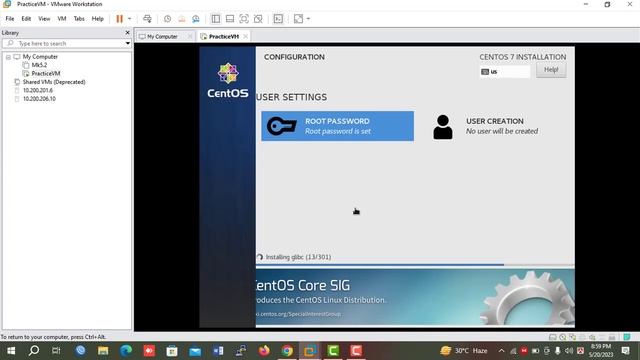Image resolution: width=640 pixels, height=360 pixels.
Task: Open the Windows Start menu
Action: tap(11, 351)
